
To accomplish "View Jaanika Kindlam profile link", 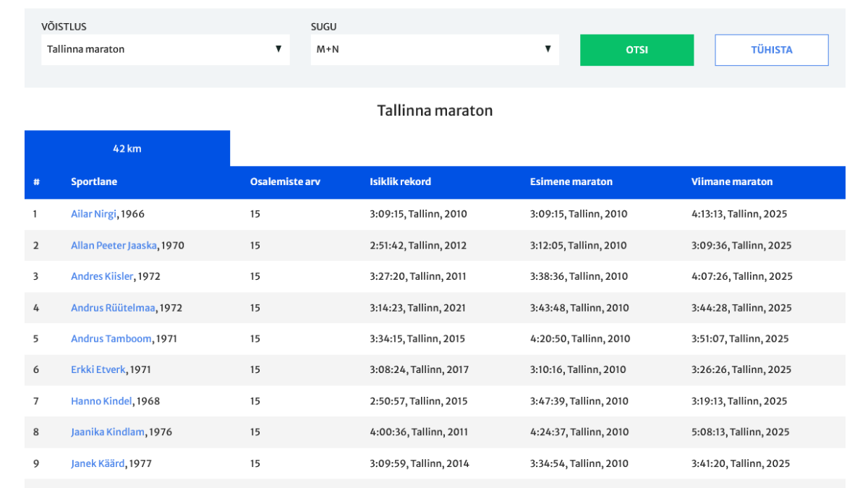I will point(108,432).
